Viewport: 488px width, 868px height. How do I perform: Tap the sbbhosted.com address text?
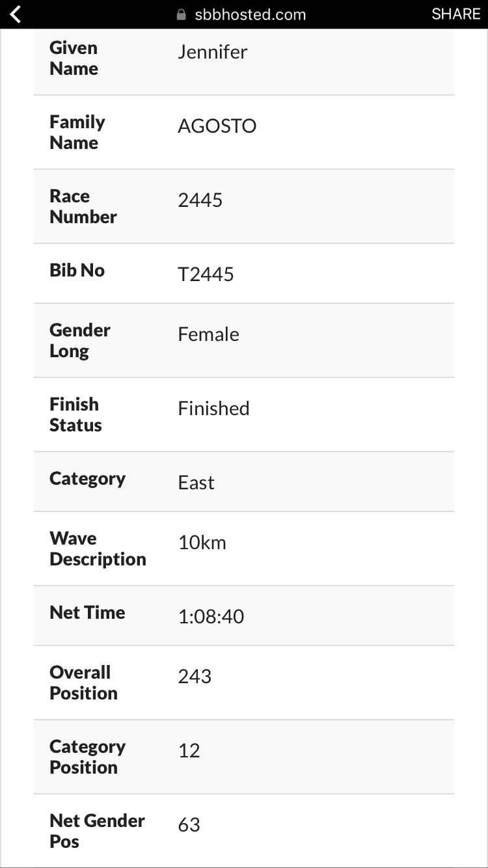click(x=251, y=14)
